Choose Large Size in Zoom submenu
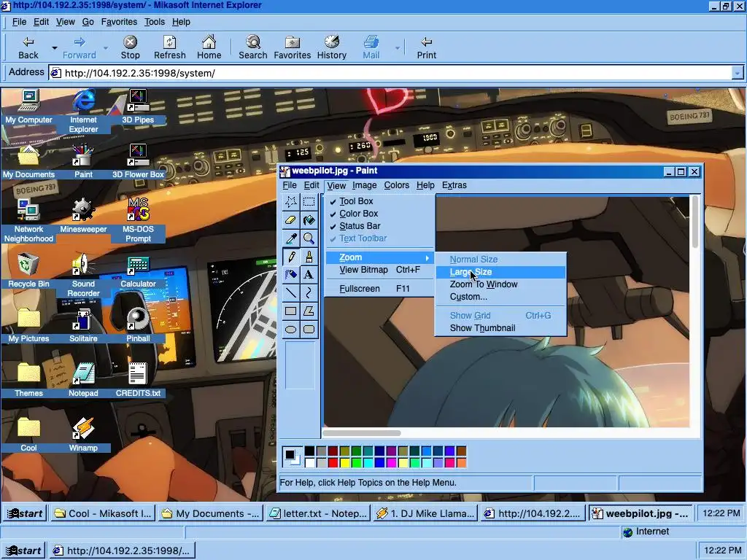Screen dimensions: 747x560 tap(500, 272)
